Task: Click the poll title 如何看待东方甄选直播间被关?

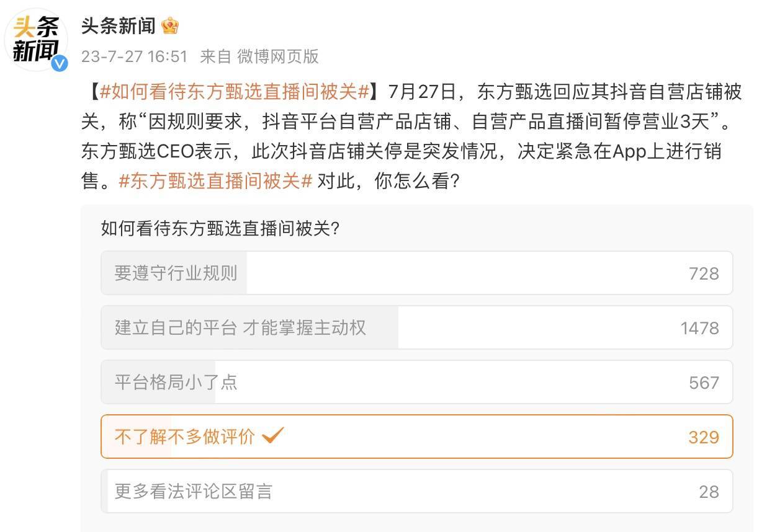Action: tap(220, 229)
